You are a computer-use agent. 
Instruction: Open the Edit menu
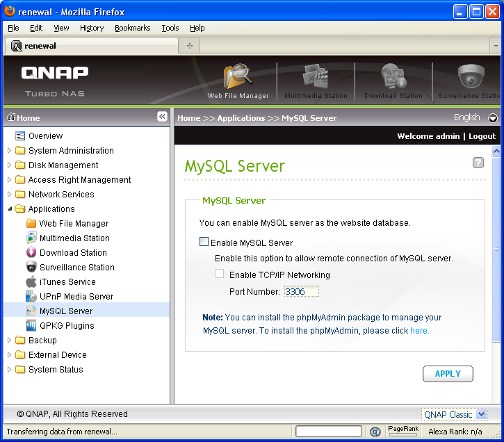36,28
